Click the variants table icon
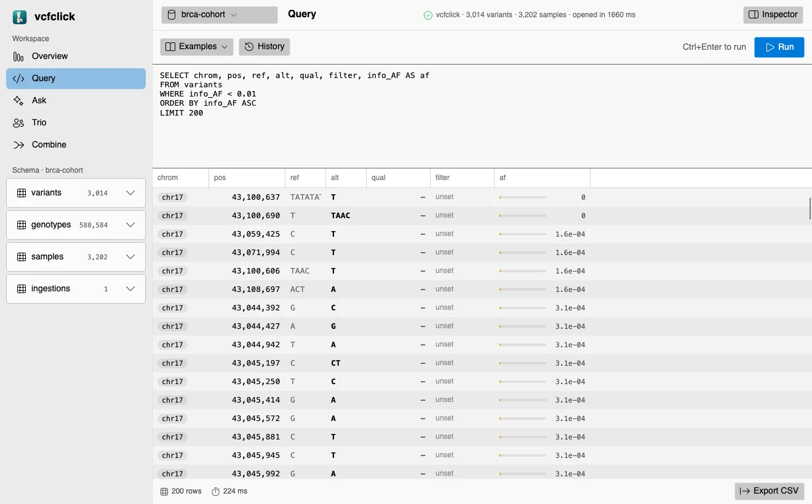This screenshot has width=812, height=504. point(22,193)
